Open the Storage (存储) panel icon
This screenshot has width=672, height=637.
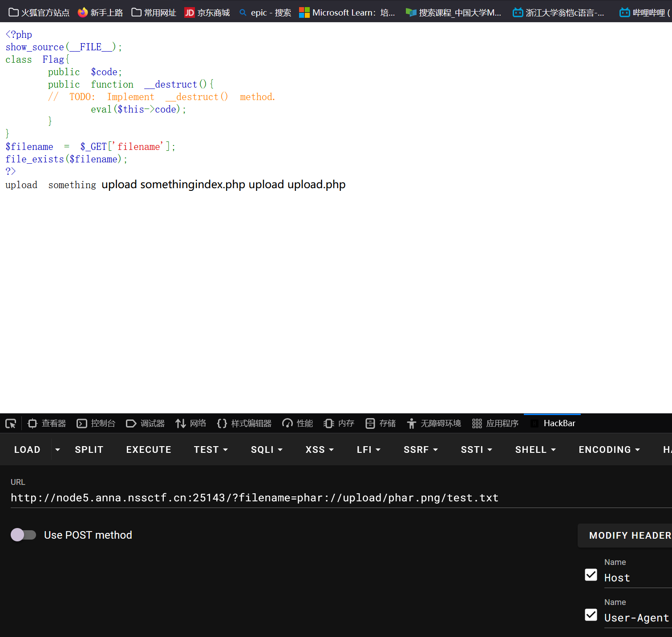[370, 423]
